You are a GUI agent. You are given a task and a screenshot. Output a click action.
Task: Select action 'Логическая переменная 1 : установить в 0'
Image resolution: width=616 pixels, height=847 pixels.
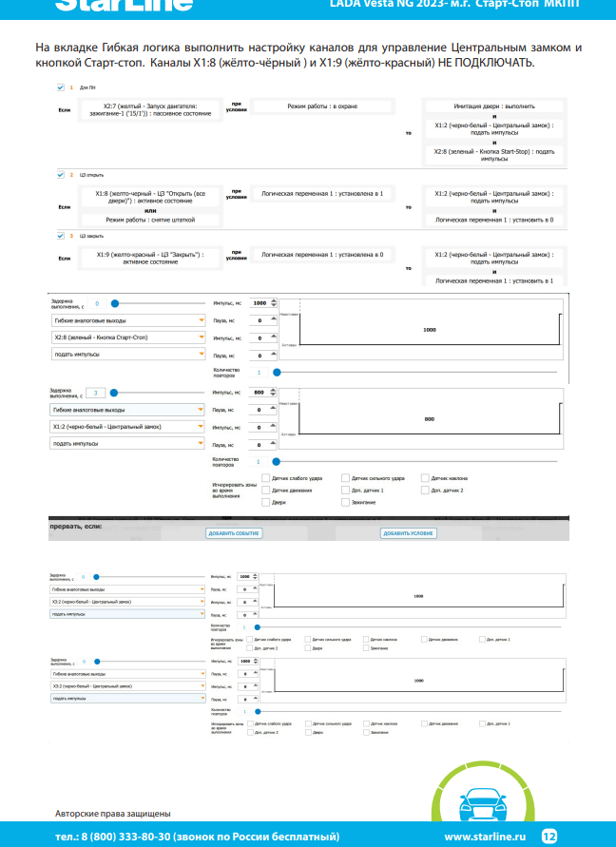[x=494, y=220]
